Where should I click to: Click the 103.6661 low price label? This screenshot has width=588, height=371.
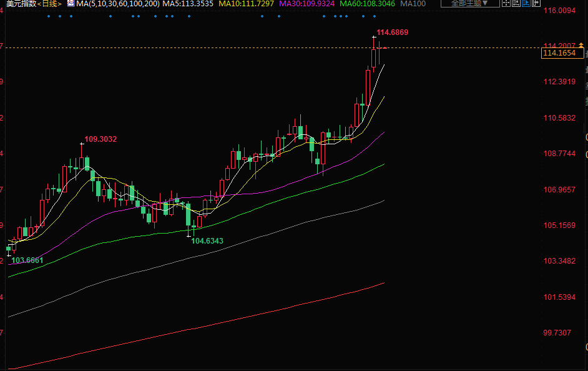click(27, 260)
